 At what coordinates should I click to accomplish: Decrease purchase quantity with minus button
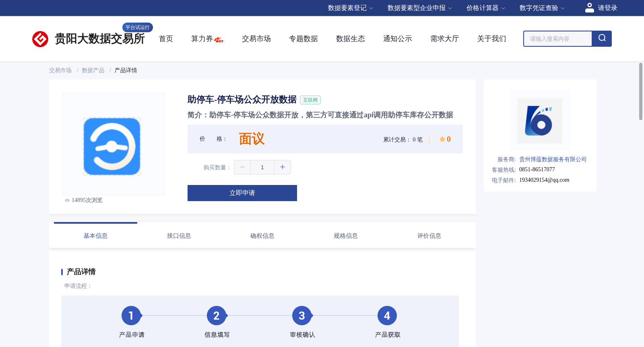(x=242, y=167)
